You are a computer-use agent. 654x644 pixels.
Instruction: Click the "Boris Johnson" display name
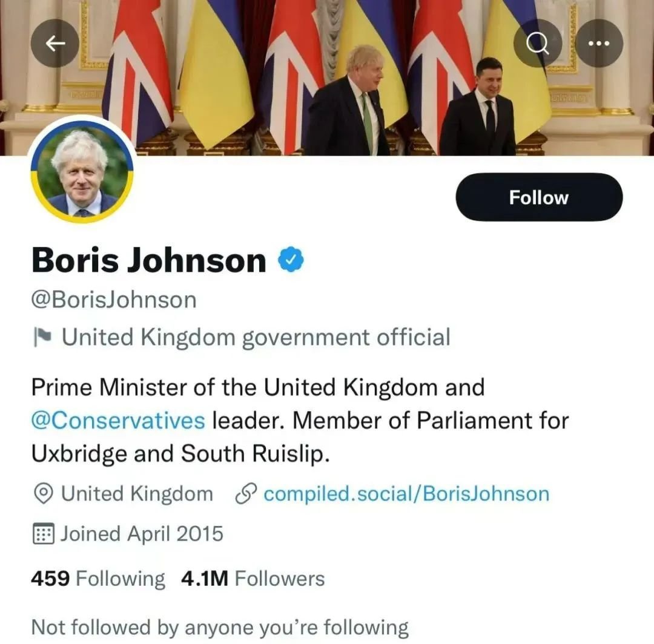pos(148,260)
